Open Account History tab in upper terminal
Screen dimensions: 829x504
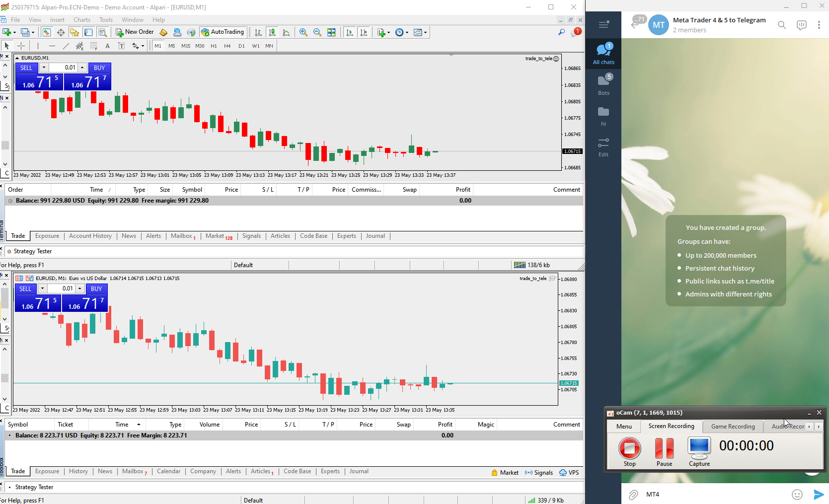90,236
